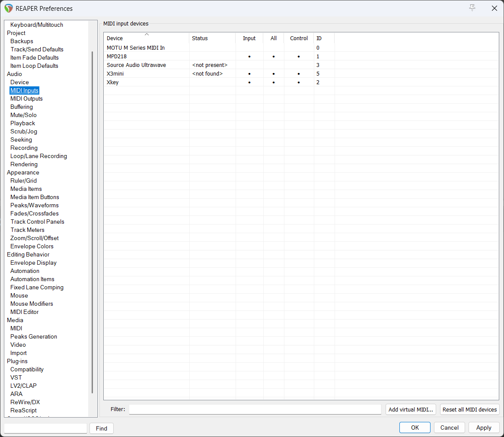Toggle the Control dot for Xkey
The height and width of the screenshot is (437, 504).
[x=299, y=82]
